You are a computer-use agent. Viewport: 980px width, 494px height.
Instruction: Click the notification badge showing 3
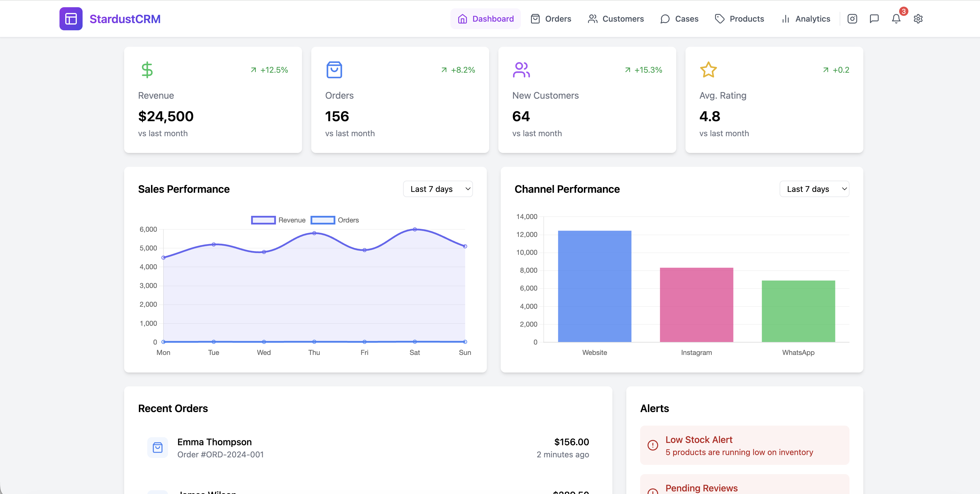point(903,12)
